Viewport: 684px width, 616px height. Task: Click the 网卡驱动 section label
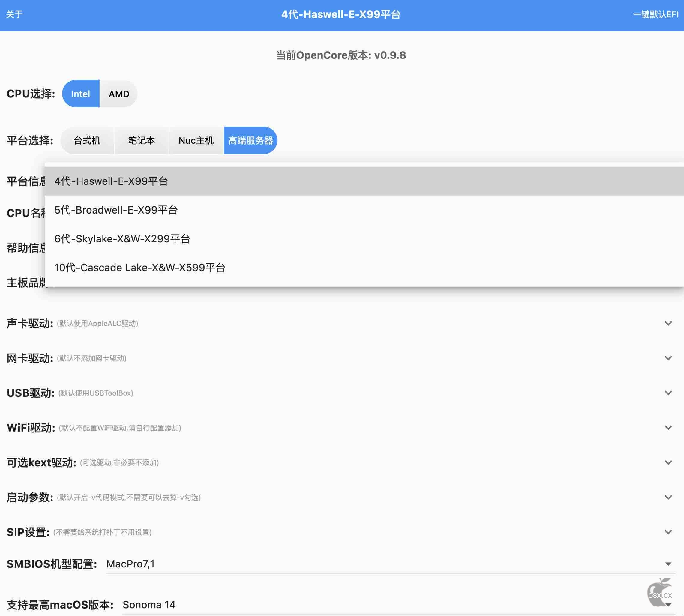(30, 358)
